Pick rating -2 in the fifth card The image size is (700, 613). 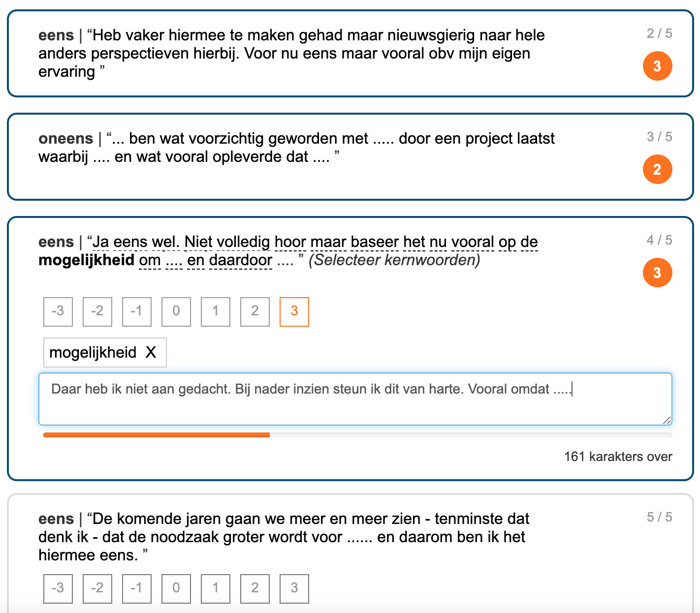pos(97,588)
